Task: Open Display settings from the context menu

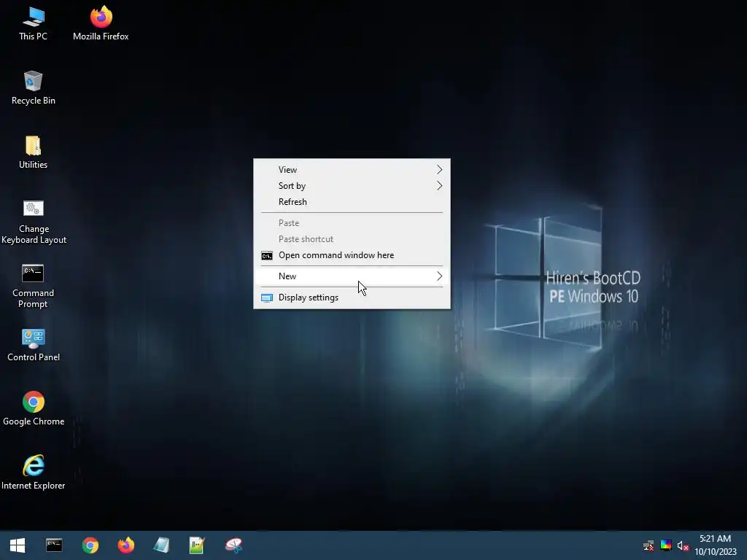Action: point(352,297)
